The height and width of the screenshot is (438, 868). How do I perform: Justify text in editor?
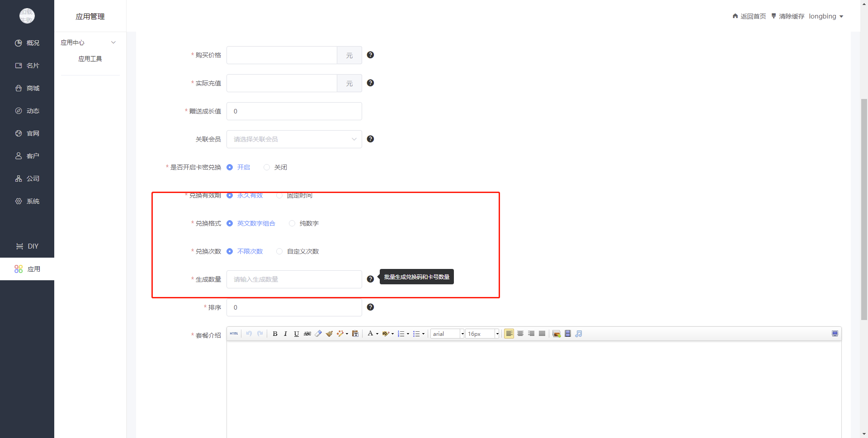coord(542,334)
